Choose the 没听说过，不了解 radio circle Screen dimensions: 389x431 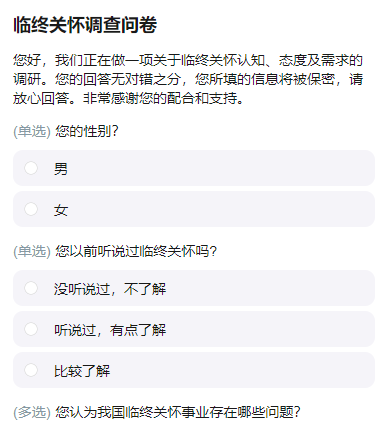pos(31,288)
